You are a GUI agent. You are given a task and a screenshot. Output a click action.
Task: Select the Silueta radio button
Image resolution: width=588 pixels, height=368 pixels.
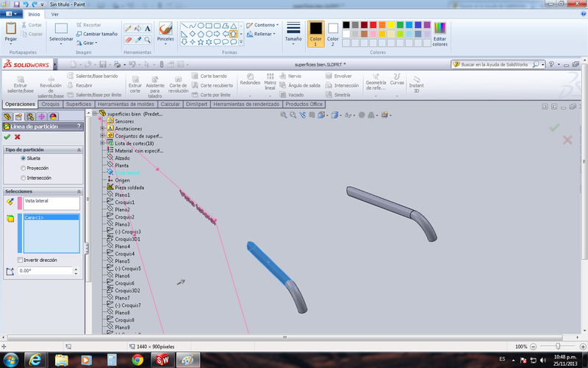click(24, 158)
